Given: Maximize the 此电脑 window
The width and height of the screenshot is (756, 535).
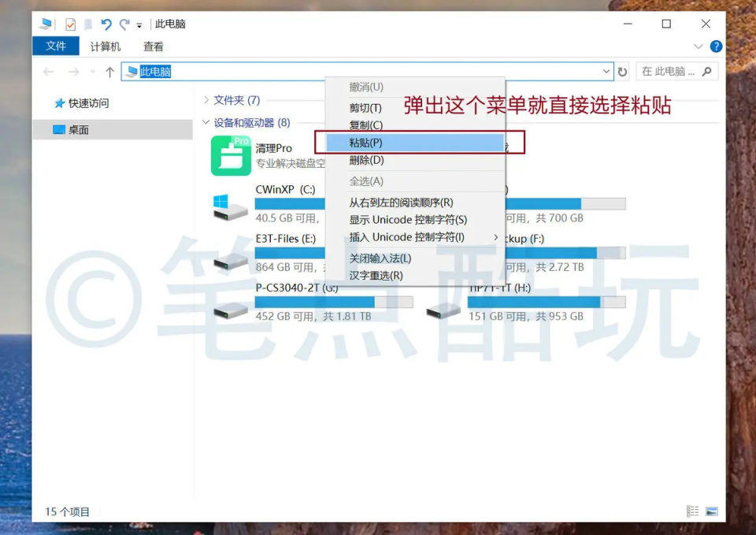Looking at the screenshot, I should (x=666, y=24).
